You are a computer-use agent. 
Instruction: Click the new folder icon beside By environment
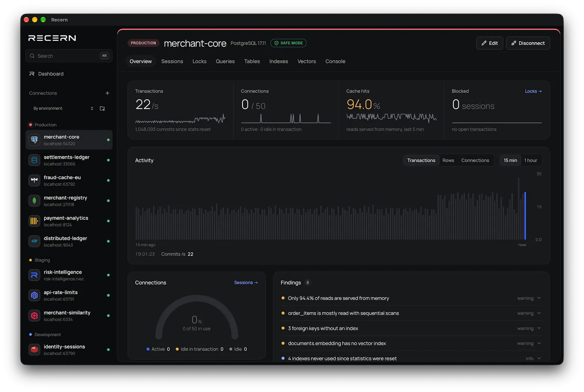point(102,108)
